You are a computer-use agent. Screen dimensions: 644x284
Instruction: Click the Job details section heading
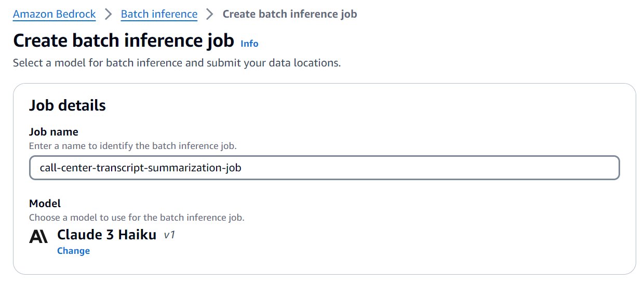coord(68,105)
